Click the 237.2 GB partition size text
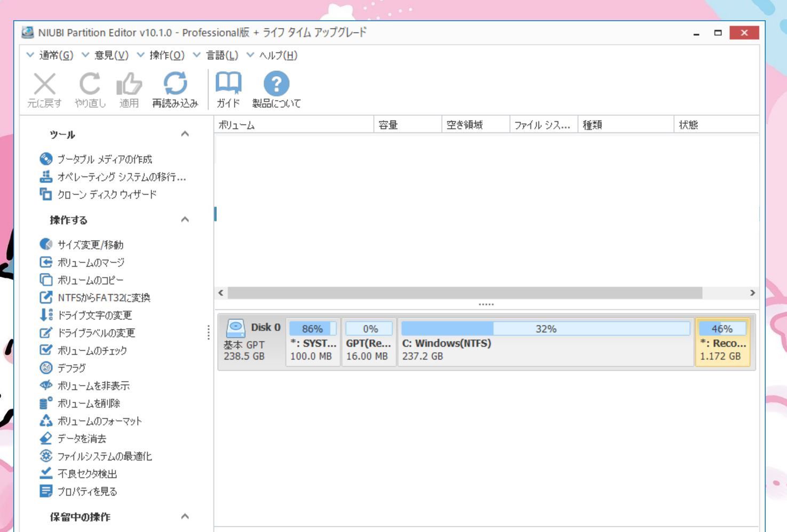 click(423, 356)
